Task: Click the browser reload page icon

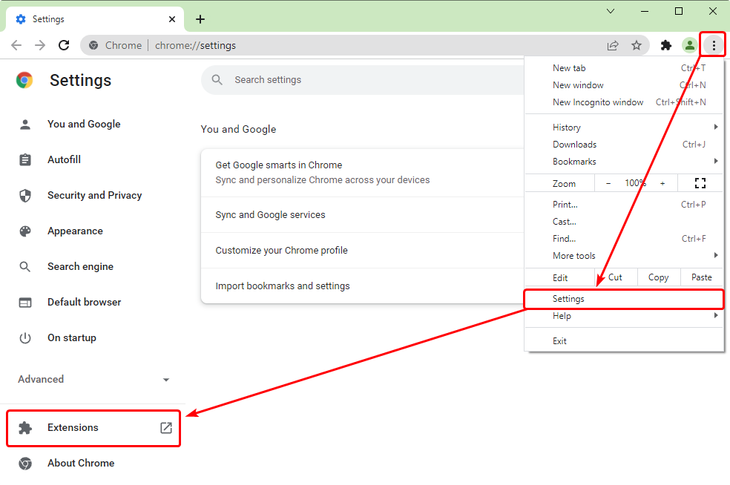Action: click(x=64, y=45)
